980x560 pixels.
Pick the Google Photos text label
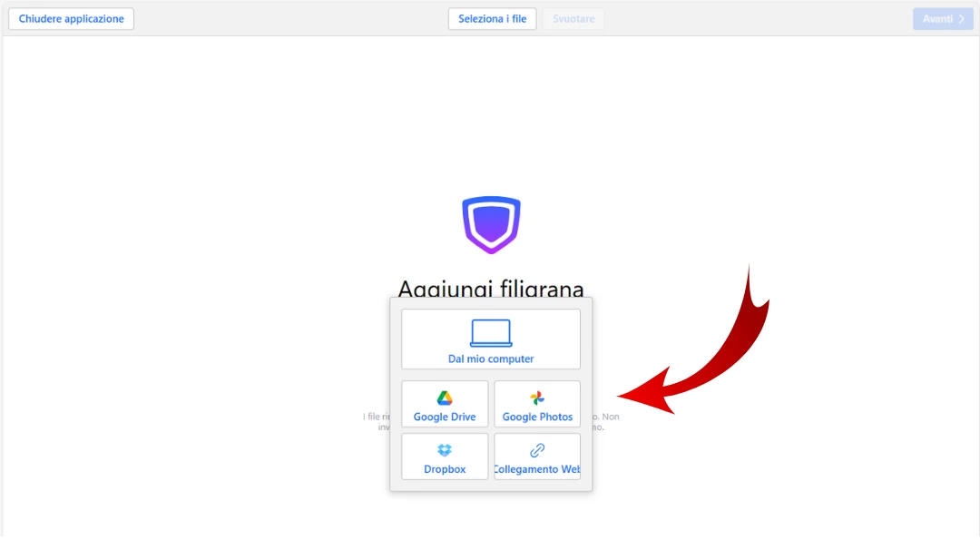tap(537, 418)
